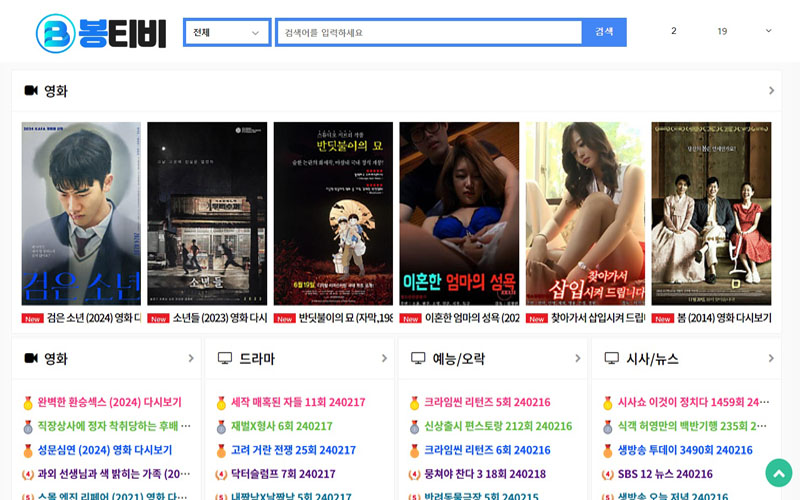Click gold medal icon beside 크라임씬 리턴즈 5회
This screenshot has width=800, height=500.
(414, 403)
